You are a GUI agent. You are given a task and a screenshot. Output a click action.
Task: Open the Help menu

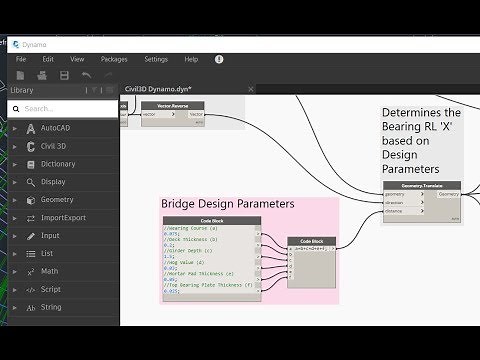coord(191,59)
